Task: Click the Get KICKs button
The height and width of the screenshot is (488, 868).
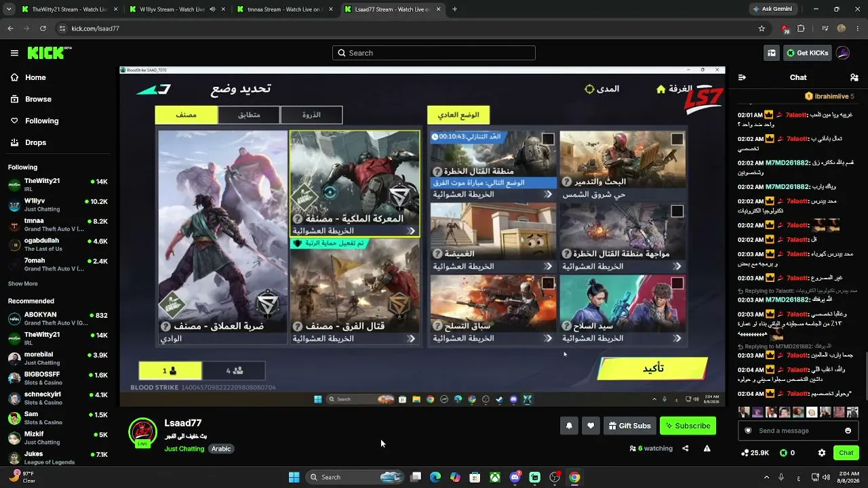Action: (x=807, y=53)
